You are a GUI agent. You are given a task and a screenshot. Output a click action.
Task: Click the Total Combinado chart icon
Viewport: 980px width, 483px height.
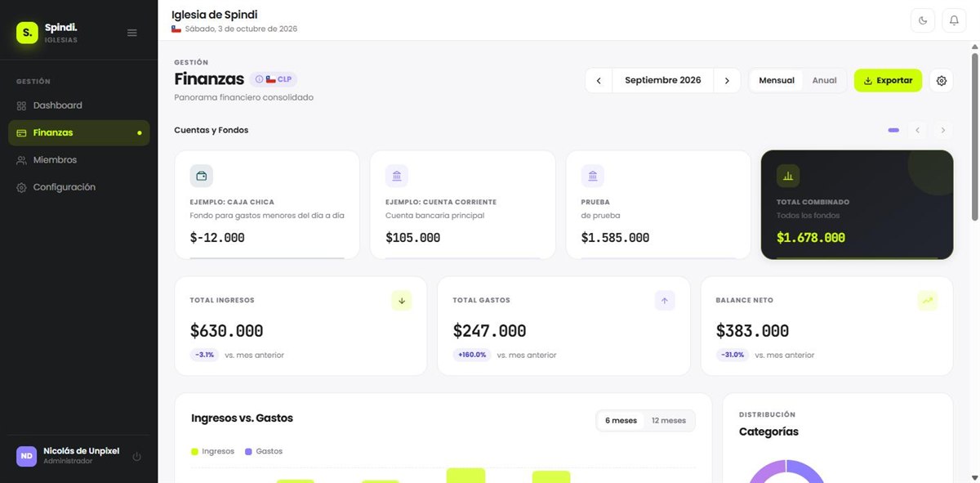pyautogui.click(x=788, y=176)
